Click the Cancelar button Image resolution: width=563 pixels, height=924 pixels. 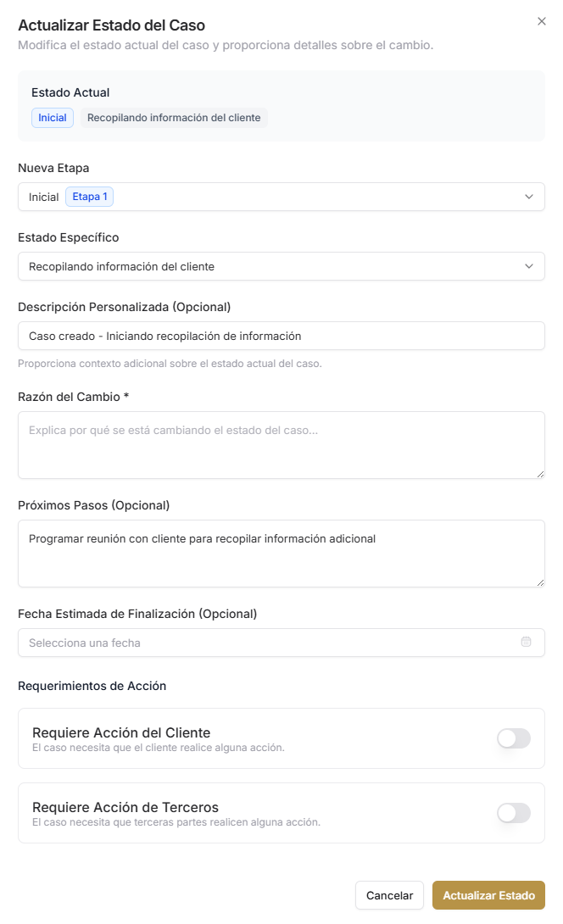[389, 895]
